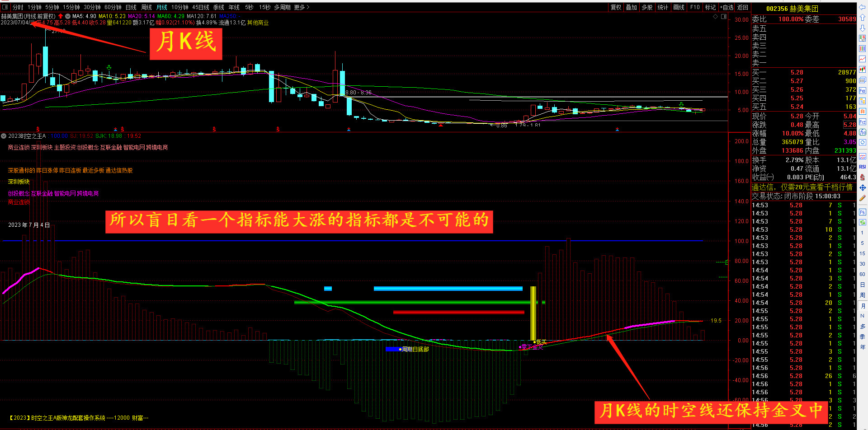Screen dimensions: 868x430
Task: Select 30-minute period in right sidebar
Action: click(x=863, y=264)
